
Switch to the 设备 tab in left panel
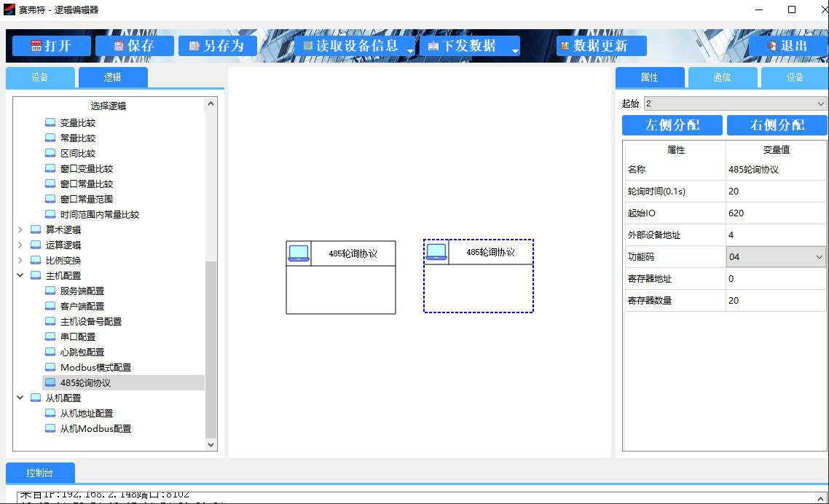[x=40, y=77]
